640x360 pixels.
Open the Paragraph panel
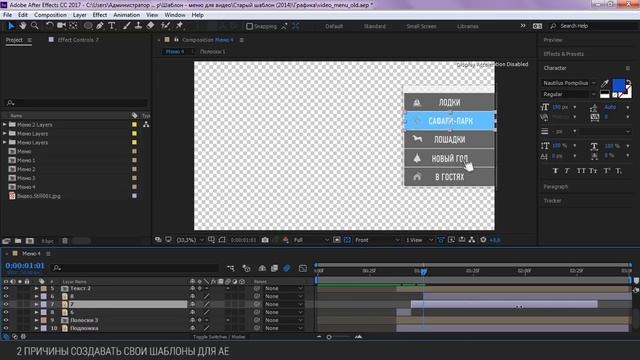pos(556,187)
